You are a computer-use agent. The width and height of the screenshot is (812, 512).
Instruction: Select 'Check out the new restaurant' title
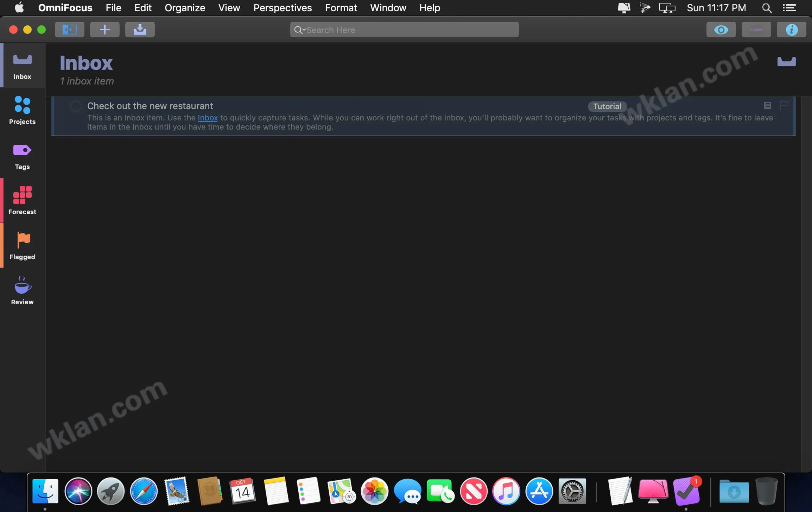pyautogui.click(x=150, y=106)
